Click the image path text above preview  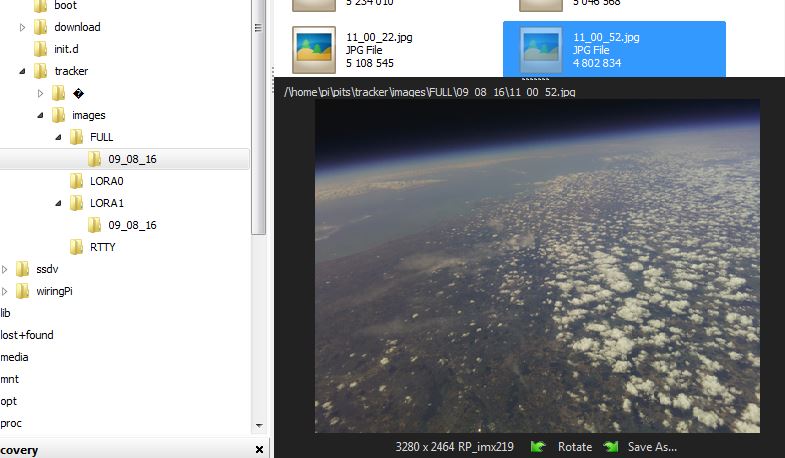430,92
